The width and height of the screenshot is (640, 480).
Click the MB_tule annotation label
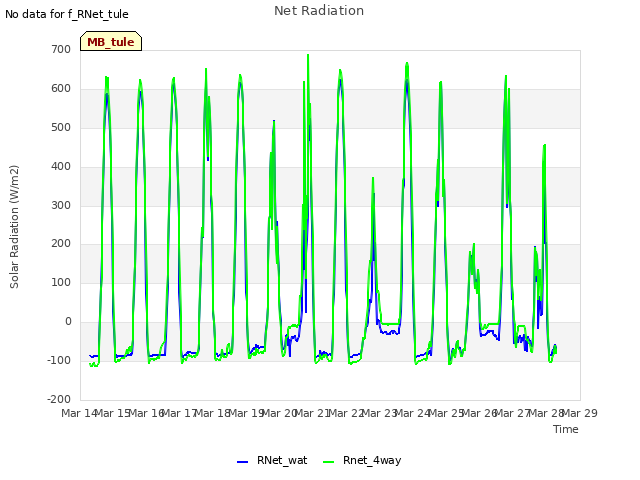[111, 41]
